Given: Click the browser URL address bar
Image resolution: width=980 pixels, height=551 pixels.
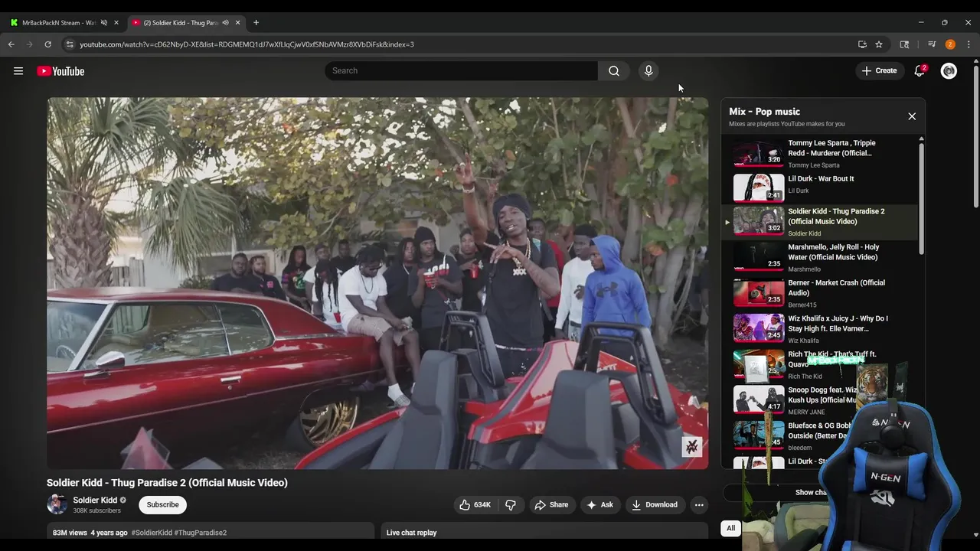Looking at the screenshot, I should click(459, 44).
